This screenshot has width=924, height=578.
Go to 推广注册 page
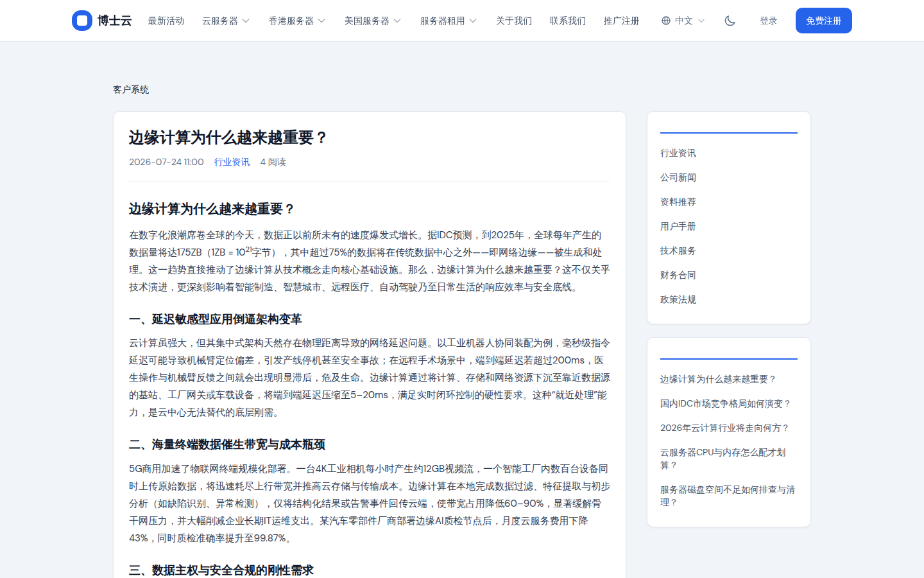[622, 21]
